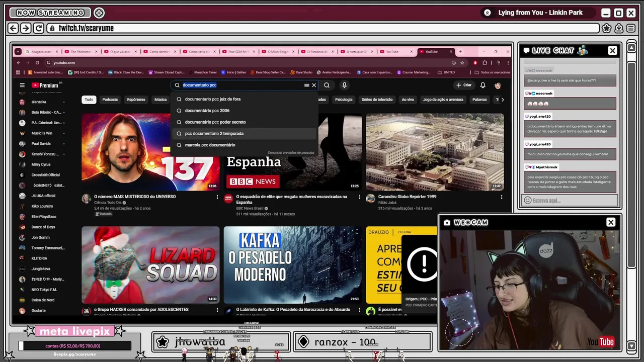
Task: Open the YouTube account avatar menu
Action: (x=498, y=85)
